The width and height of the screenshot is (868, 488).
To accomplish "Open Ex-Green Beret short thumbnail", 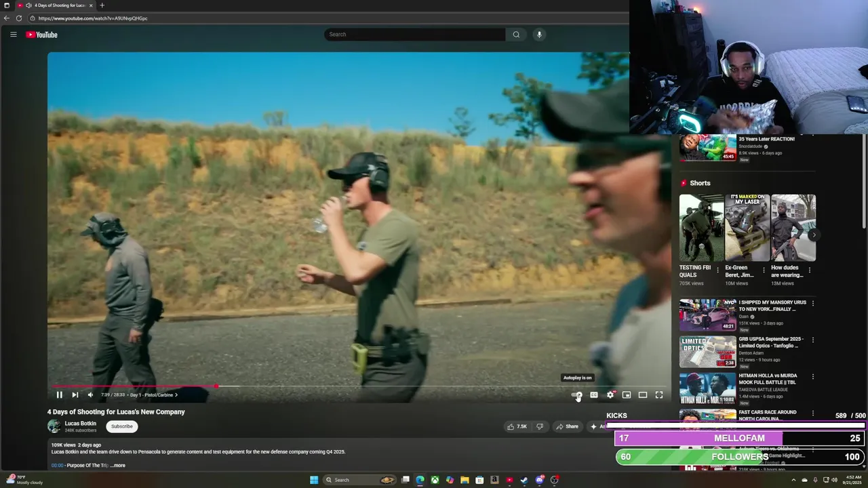I will (747, 228).
